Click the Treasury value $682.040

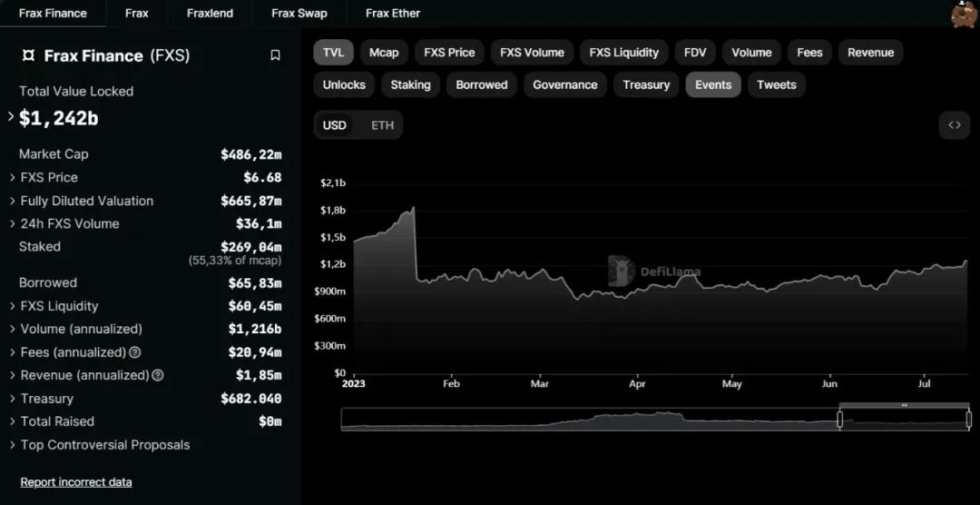(251, 399)
